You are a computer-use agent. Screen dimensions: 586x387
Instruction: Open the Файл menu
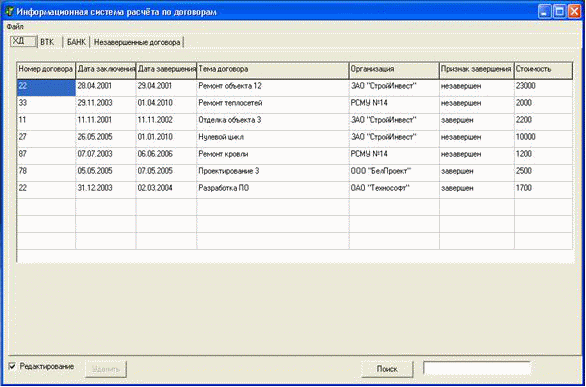(15, 27)
